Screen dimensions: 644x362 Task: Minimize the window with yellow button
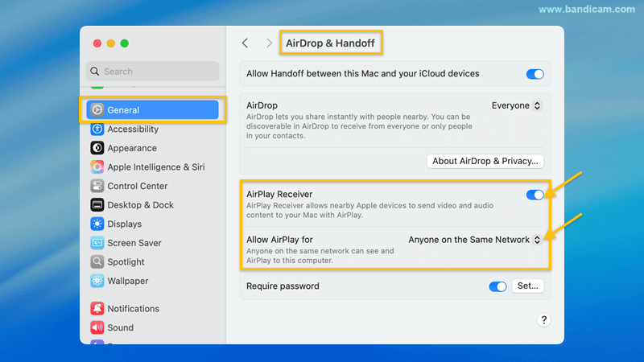pyautogui.click(x=111, y=43)
